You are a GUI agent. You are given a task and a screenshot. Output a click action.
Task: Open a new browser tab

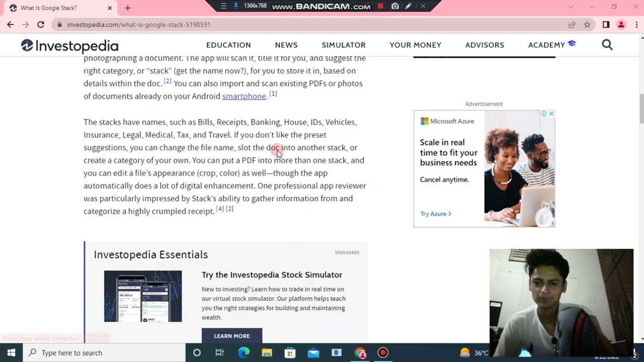[128, 8]
